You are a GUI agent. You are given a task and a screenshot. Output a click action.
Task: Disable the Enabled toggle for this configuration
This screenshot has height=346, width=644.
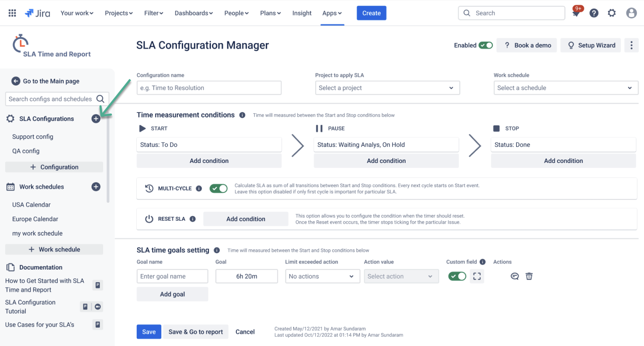[x=486, y=45]
